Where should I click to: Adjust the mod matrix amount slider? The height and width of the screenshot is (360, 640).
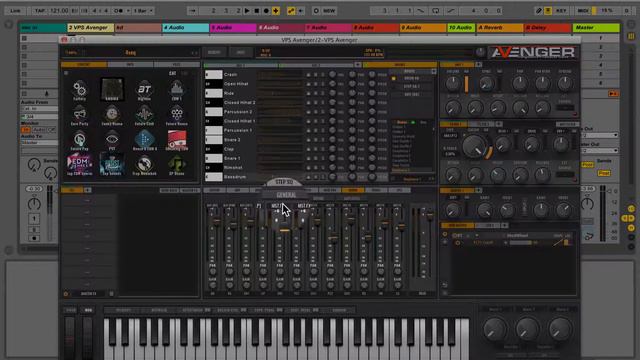(522, 242)
